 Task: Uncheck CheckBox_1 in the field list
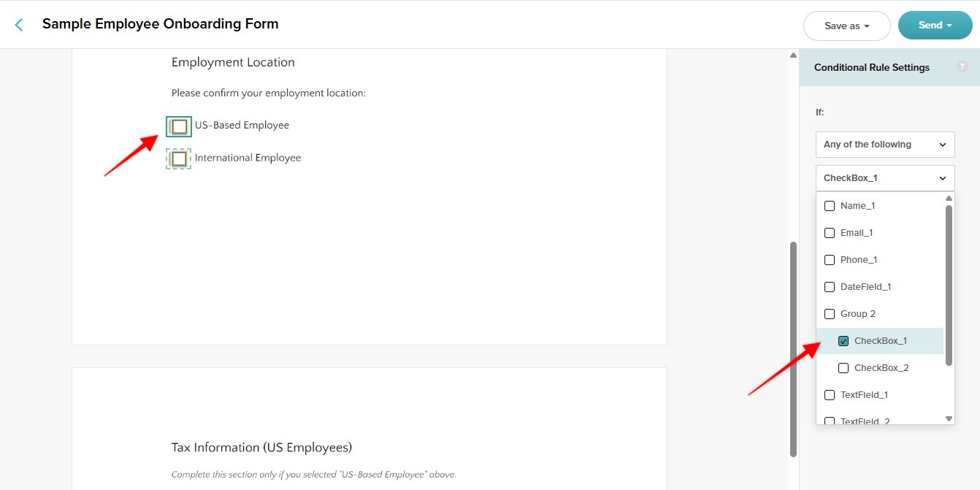click(843, 341)
